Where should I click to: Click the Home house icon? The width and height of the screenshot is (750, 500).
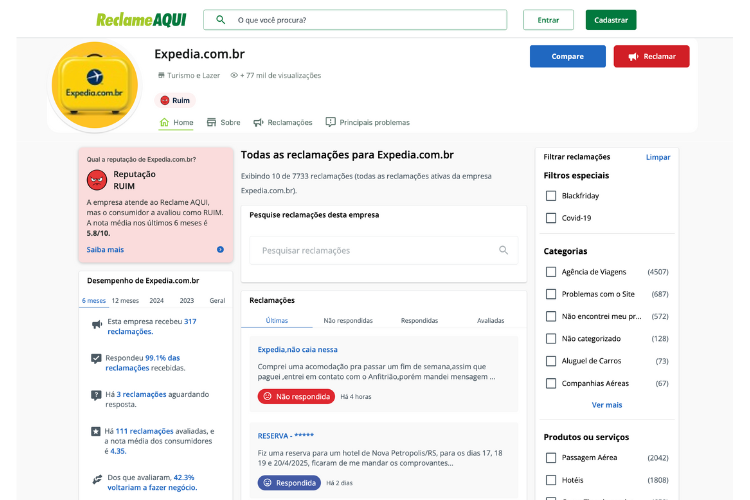coord(164,122)
